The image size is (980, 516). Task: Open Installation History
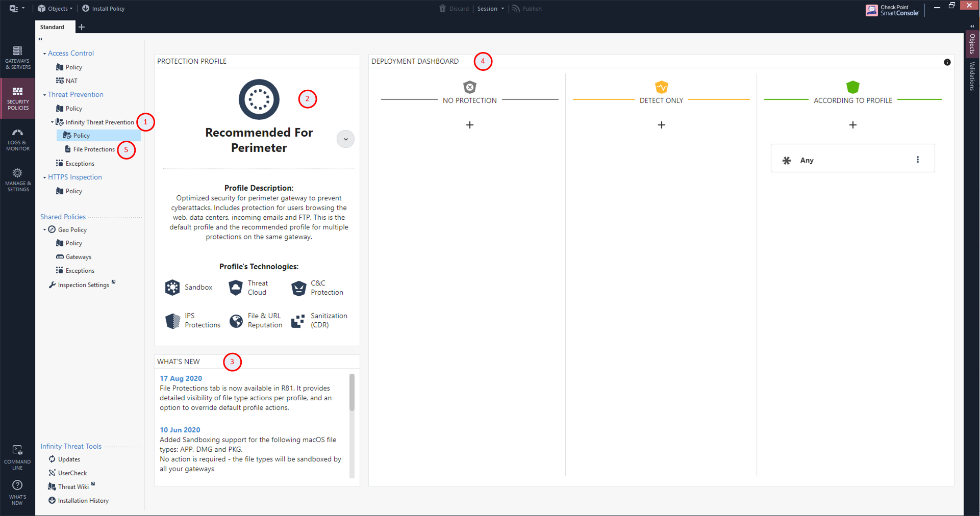pyautogui.click(x=79, y=501)
